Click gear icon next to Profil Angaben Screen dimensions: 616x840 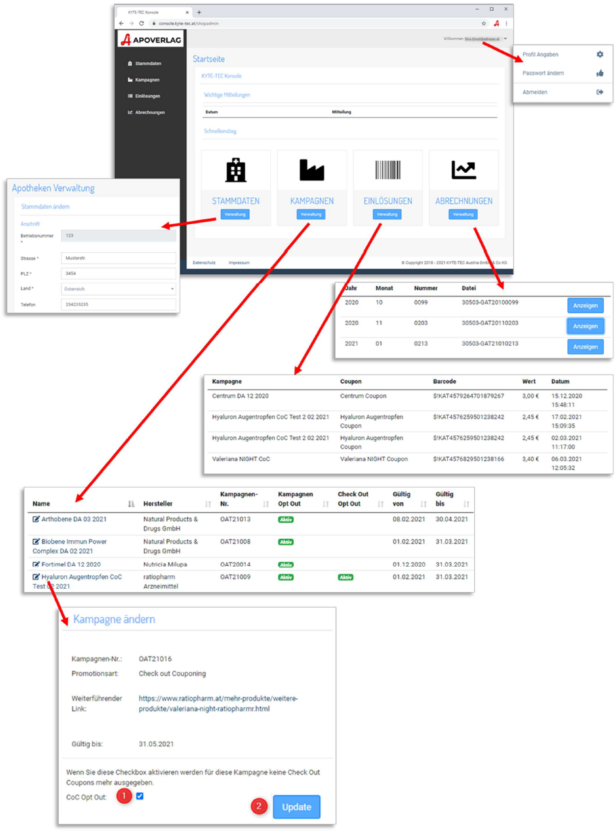tap(599, 55)
